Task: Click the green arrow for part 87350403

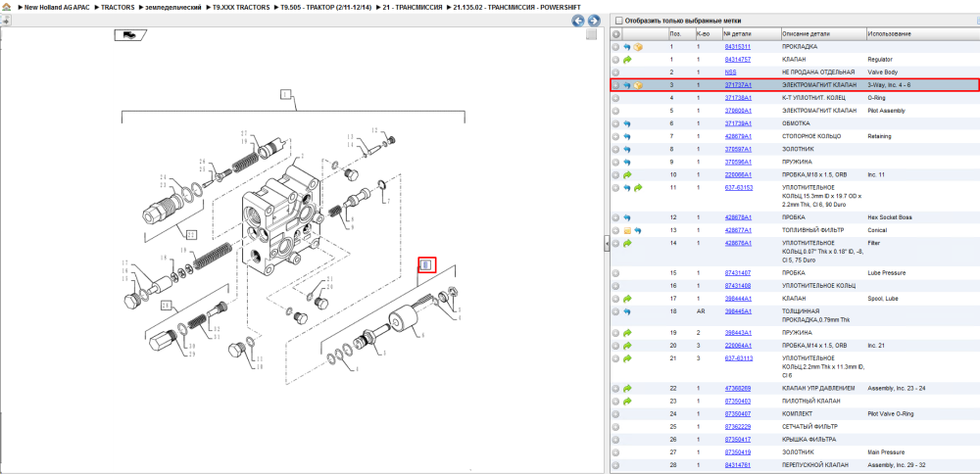Action: (x=627, y=401)
